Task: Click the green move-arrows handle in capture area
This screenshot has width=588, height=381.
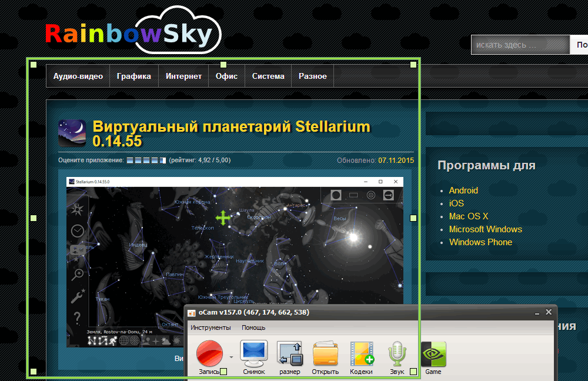Action: pyautogui.click(x=223, y=218)
